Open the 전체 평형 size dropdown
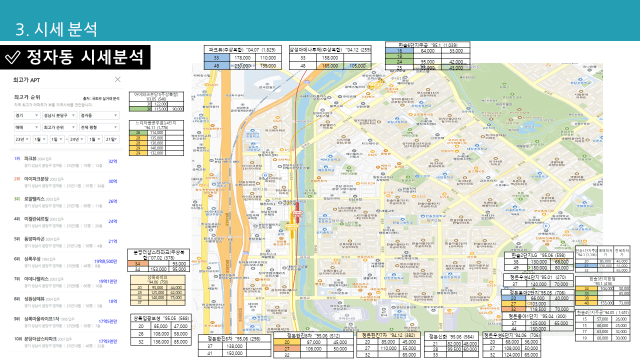Screen dimensions: 640x360 [99, 127]
